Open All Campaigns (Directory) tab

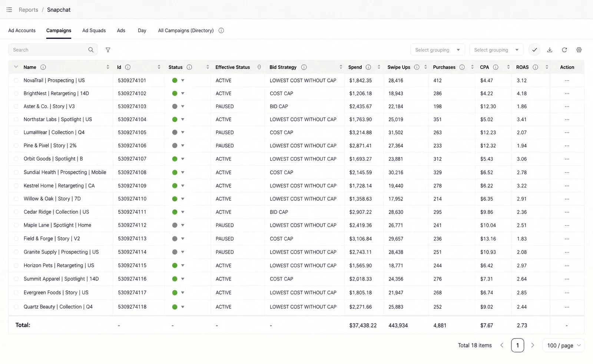coord(186,31)
